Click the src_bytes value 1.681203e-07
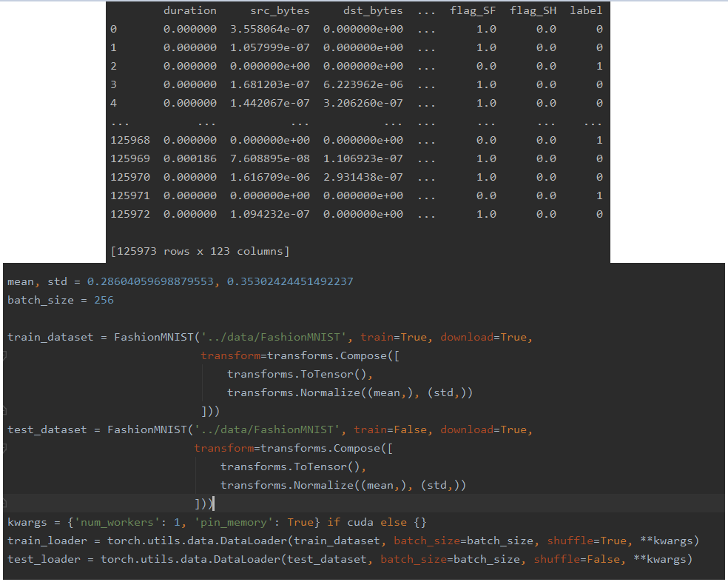The height and width of the screenshot is (582, 728). (270, 85)
